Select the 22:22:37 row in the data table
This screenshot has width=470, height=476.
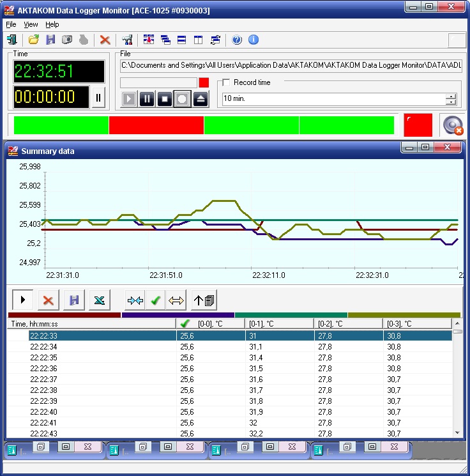pos(43,380)
